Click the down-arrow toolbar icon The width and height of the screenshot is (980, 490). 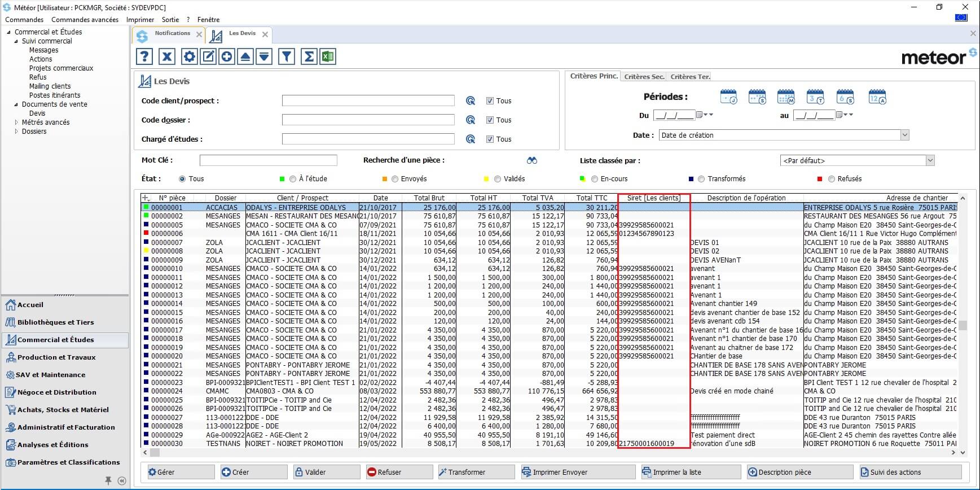[x=264, y=56]
